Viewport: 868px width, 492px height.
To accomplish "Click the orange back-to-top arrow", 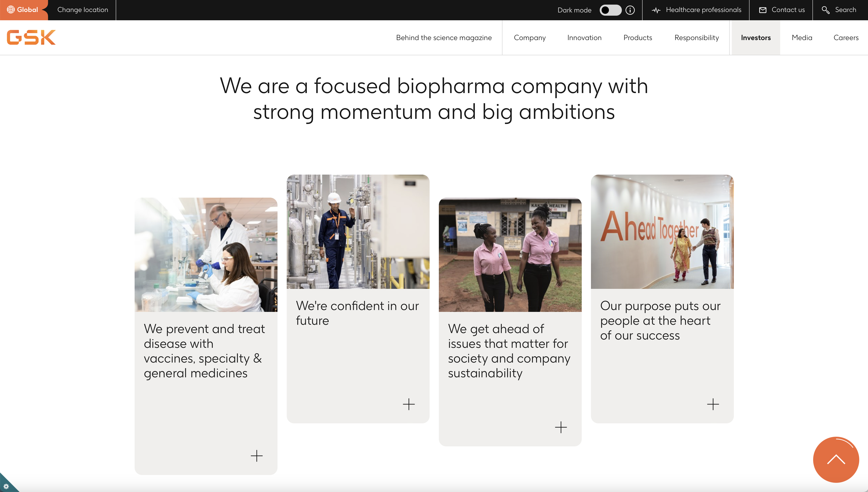I will point(836,460).
